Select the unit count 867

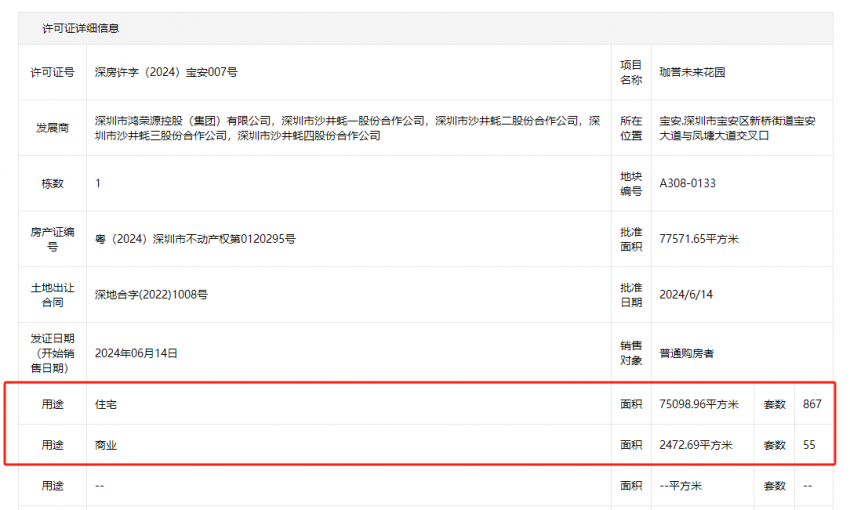tap(812, 404)
